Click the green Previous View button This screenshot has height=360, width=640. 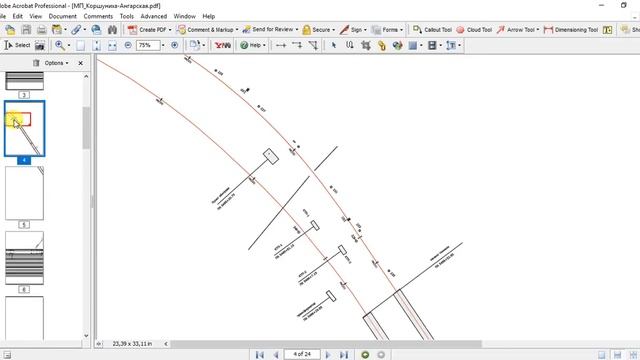point(365,355)
